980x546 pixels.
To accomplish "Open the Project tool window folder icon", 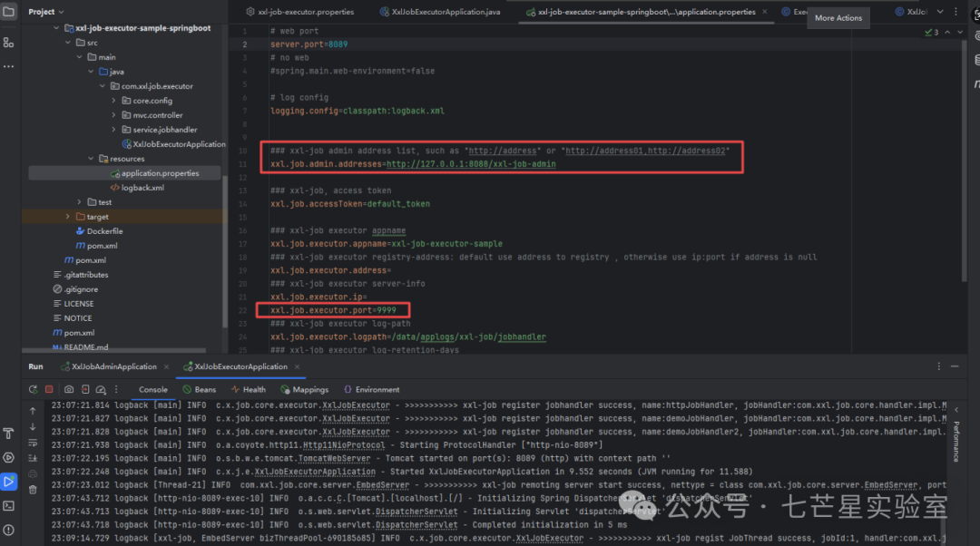I will tap(9, 11).
